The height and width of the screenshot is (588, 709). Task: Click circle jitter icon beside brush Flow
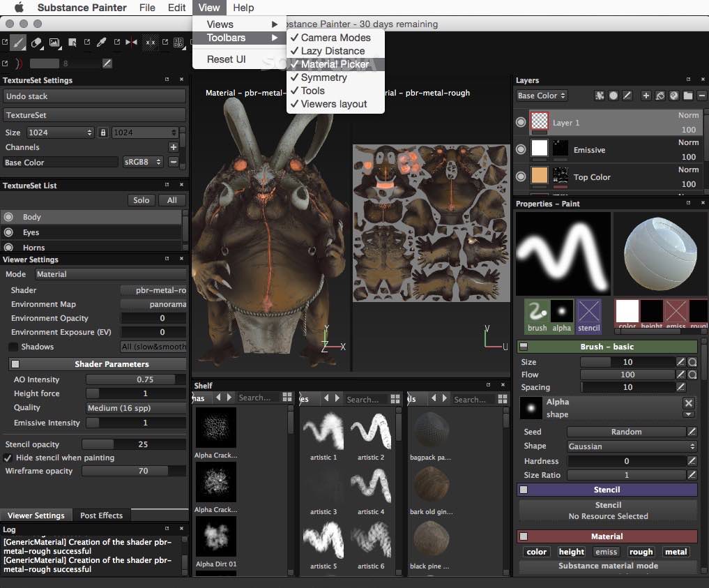pos(692,375)
